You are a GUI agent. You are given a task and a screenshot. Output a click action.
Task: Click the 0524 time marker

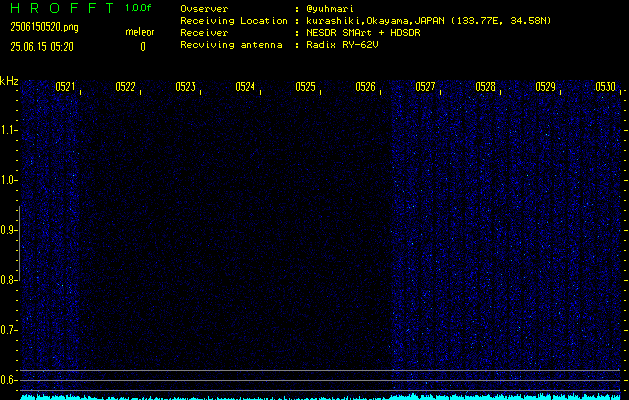[x=245, y=87]
